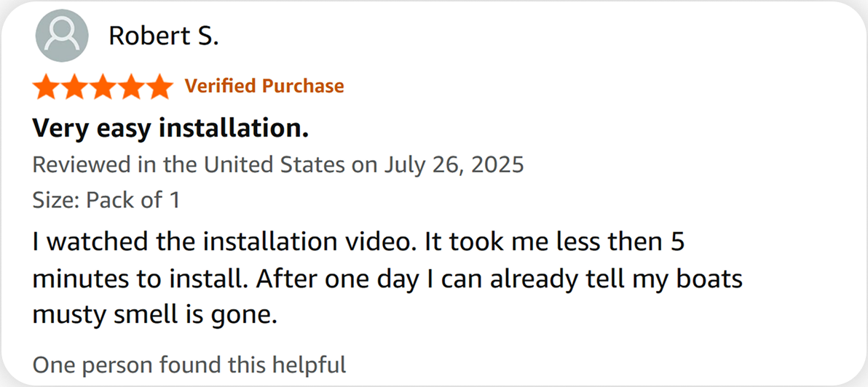Viewport: 868px width, 387px height.
Task: Select the reviewer name Robert S.
Action: click(163, 36)
